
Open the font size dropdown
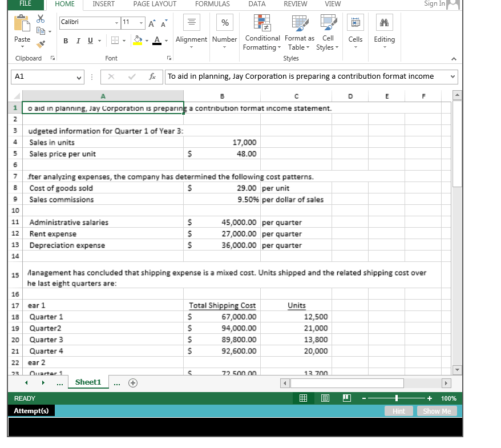[x=140, y=22]
